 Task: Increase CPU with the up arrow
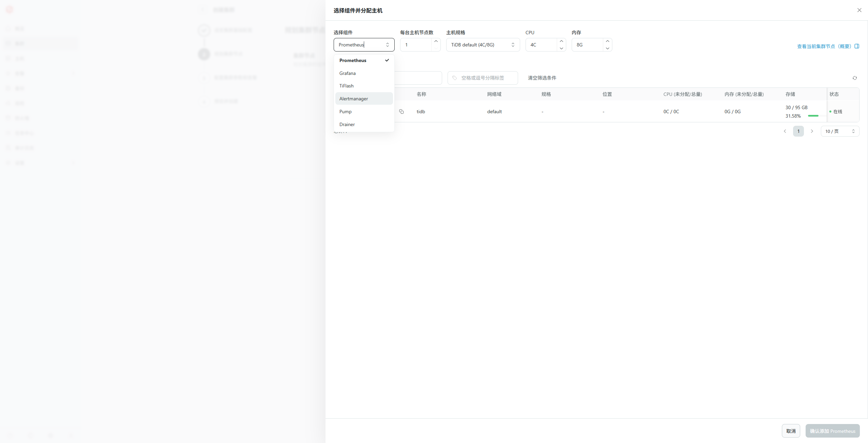[x=561, y=41]
